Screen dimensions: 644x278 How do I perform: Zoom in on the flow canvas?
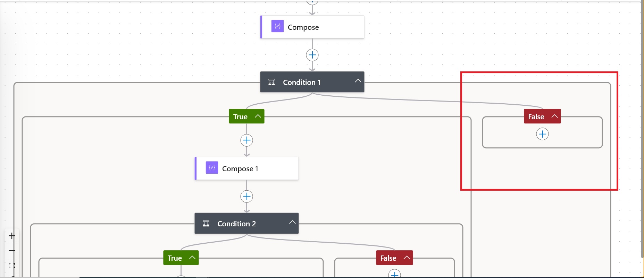(12, 236)
